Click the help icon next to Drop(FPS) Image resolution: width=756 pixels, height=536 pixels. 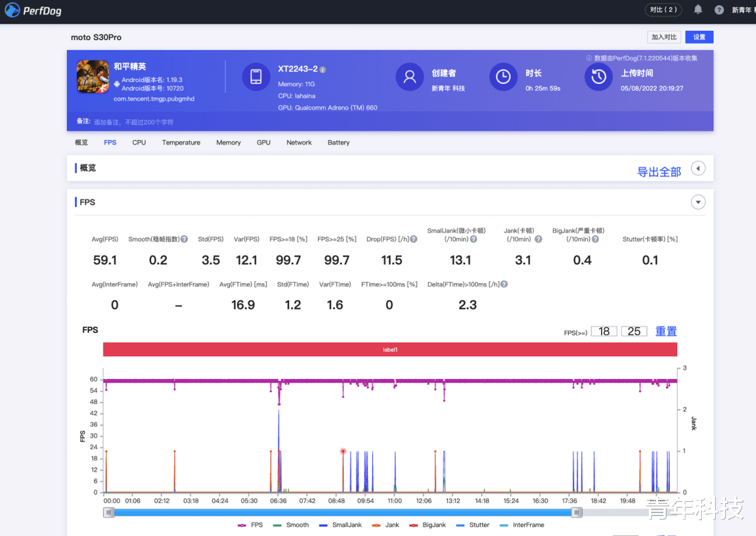[x=414, y=239]
